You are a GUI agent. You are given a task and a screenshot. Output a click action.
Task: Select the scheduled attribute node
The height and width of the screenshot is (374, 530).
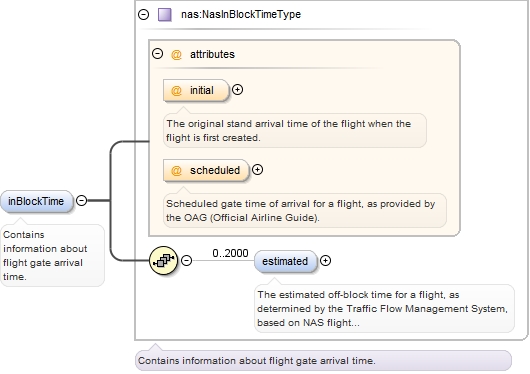206,170
